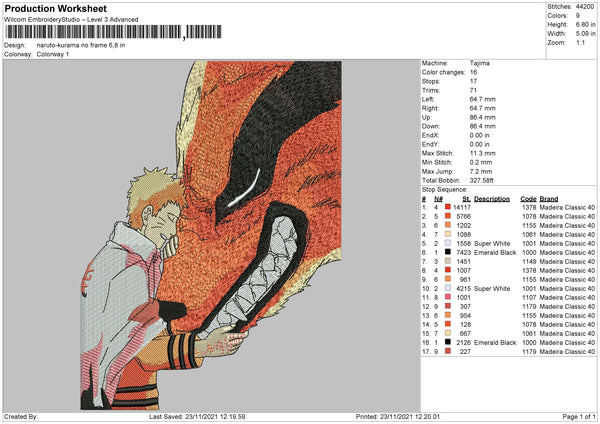Click the swatch for stop 14 (128 stitches)
The width and height of the screenshot is (600, 424).
click(x=447, y=324)
